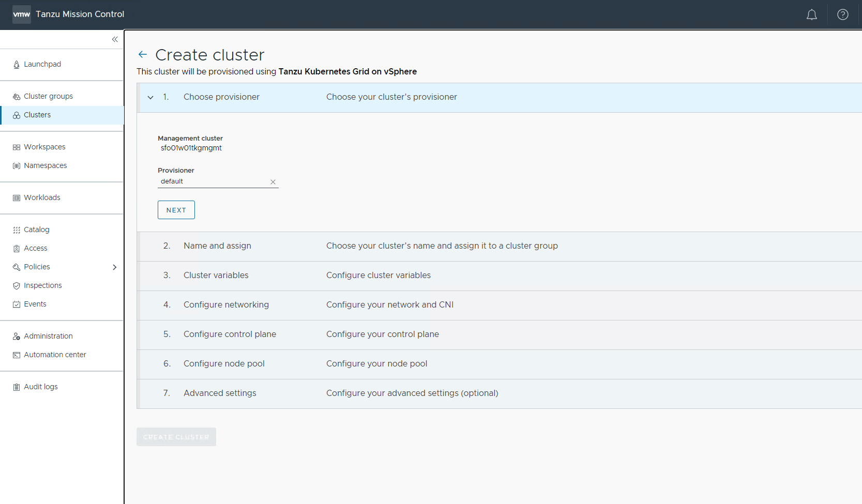Select Clusters in the sidebar

[x=62, y=115]
